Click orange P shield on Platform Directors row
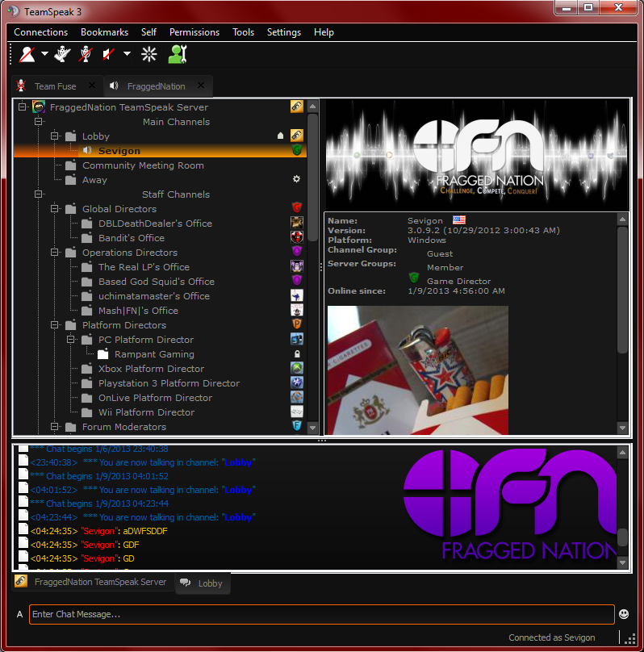 [297, 324]
